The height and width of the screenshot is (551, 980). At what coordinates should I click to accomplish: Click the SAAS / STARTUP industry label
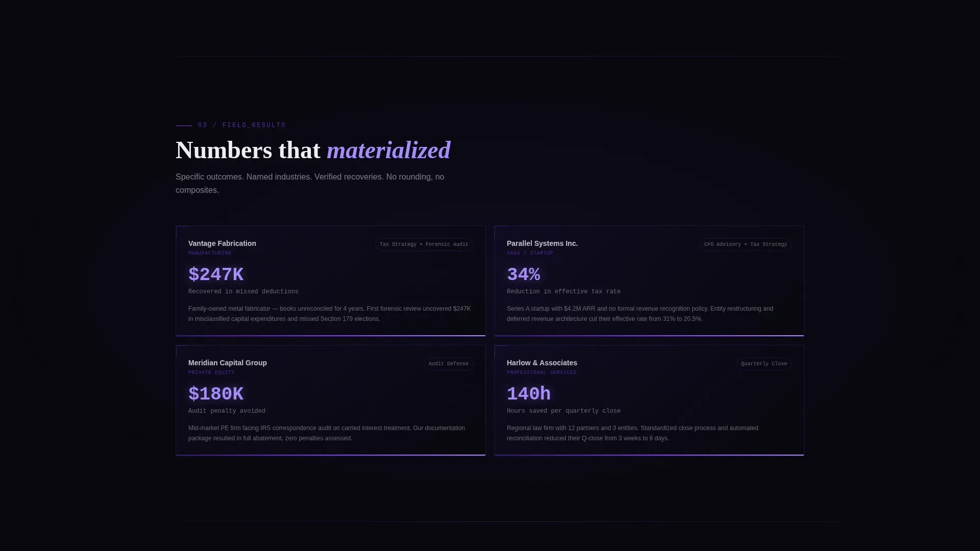tap(530, 254)
